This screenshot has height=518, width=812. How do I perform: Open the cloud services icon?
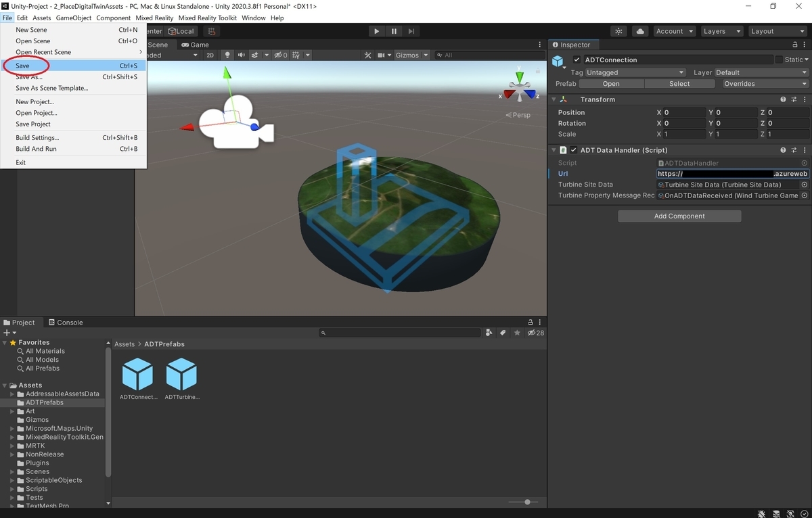pyautogui.click(x=640, y=31)
